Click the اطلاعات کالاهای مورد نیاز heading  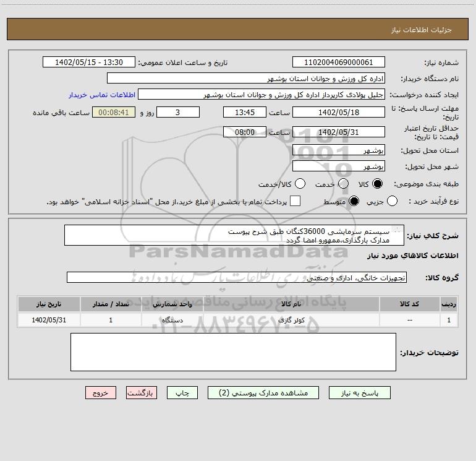click(x=413, y=256)
